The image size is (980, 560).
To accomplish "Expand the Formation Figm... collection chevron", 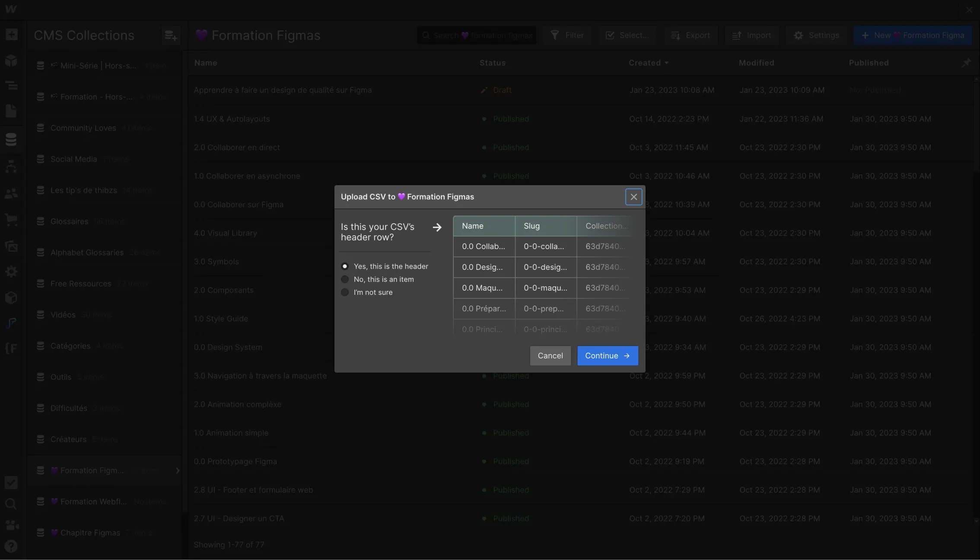I will pyautogui.click(x=177, y=470).
